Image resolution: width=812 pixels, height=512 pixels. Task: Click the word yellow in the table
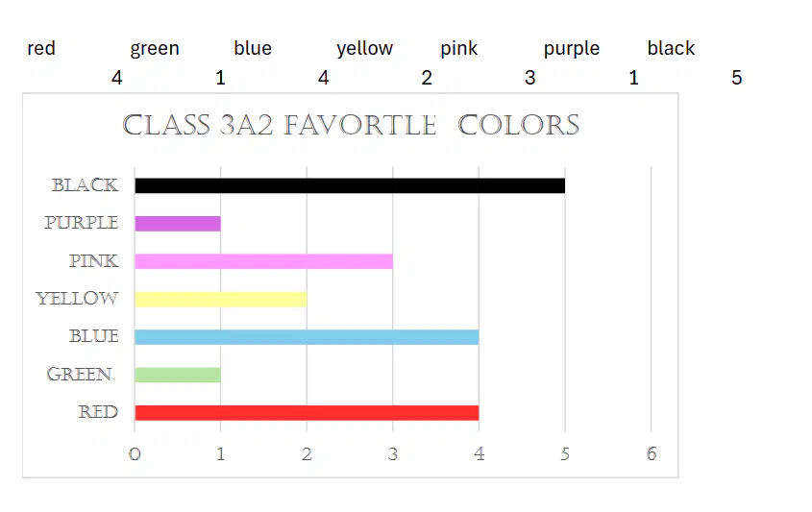click(x=364, y=49)
